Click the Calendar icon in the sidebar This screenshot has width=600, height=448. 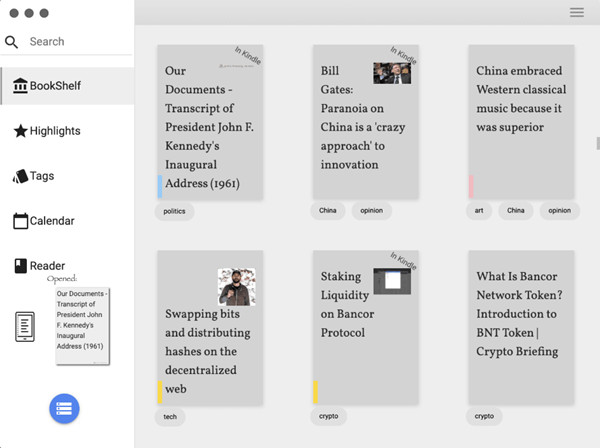pyautogui.click(x=21, y=221)
